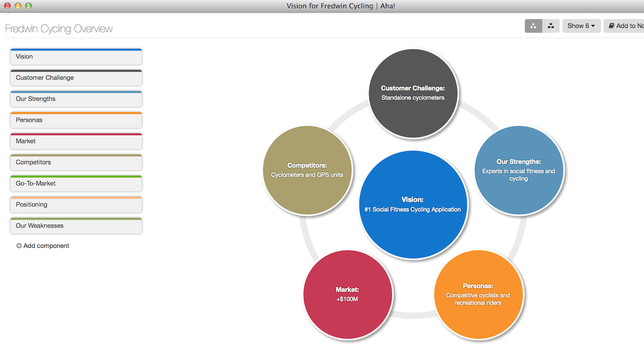Select the Personas sidebar component

[x=76, y=120]
